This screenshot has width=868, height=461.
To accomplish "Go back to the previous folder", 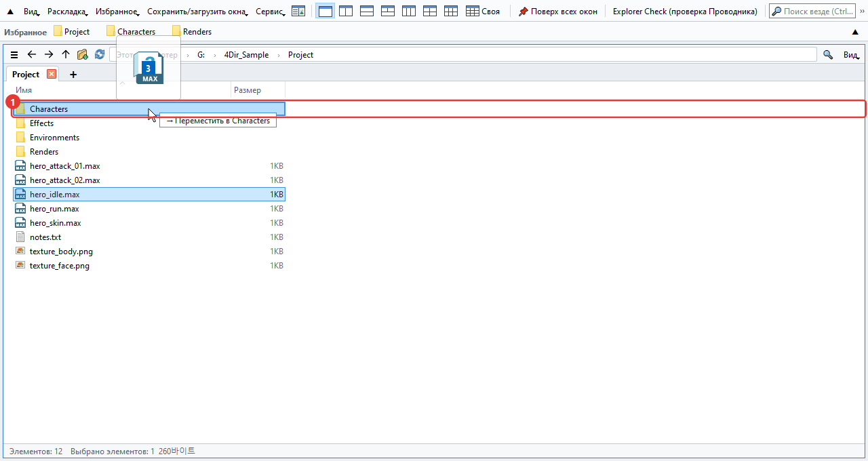I will [x=31, y=55].
